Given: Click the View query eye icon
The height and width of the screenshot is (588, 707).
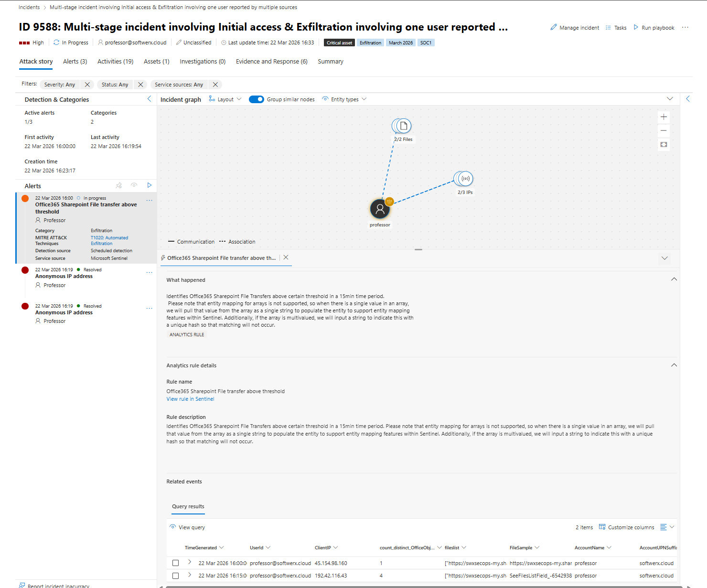Looking at the screenshot, I should (172, 527).
